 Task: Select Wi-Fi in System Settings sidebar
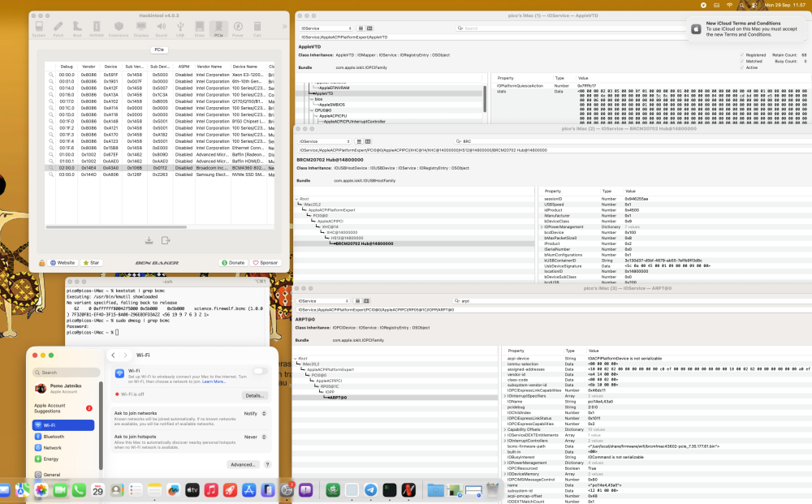point(63,425)
